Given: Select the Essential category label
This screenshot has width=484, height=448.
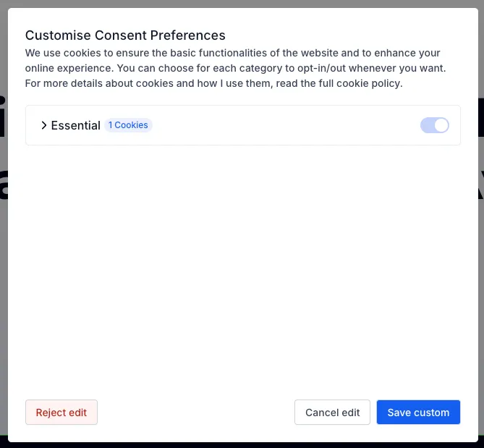Looking at the screenshot, I should point(76,125).
